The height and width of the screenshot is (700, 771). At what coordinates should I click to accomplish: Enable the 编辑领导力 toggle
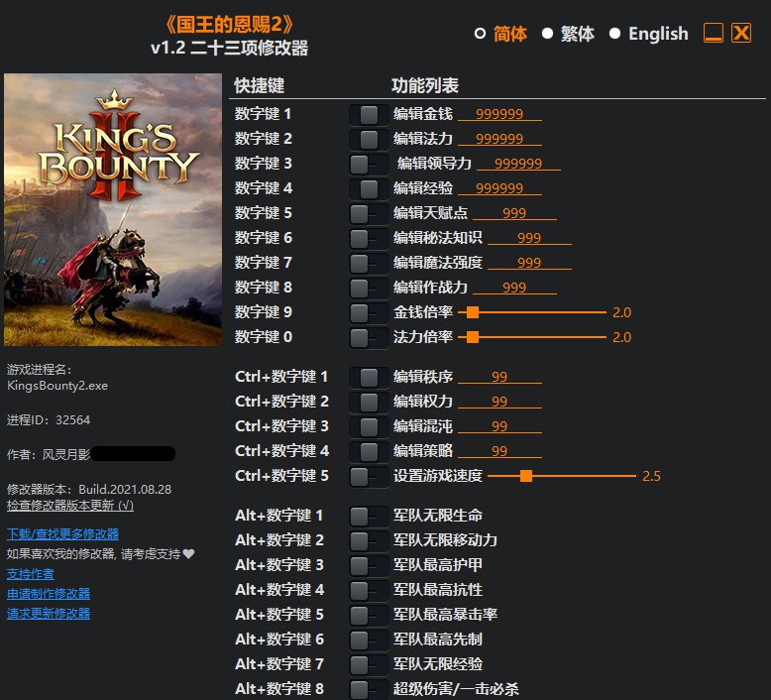pyautogui.click(x=369, y=165)
